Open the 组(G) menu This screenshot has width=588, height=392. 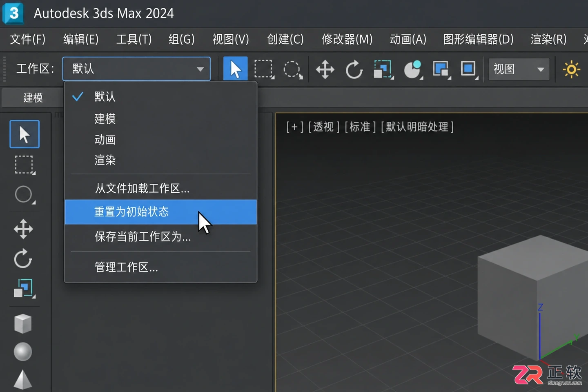point(182,39)
